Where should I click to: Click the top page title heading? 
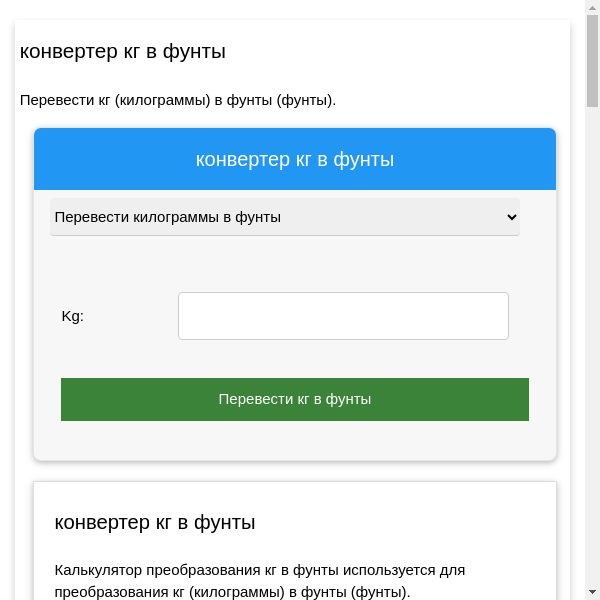[x=123, y=51]
